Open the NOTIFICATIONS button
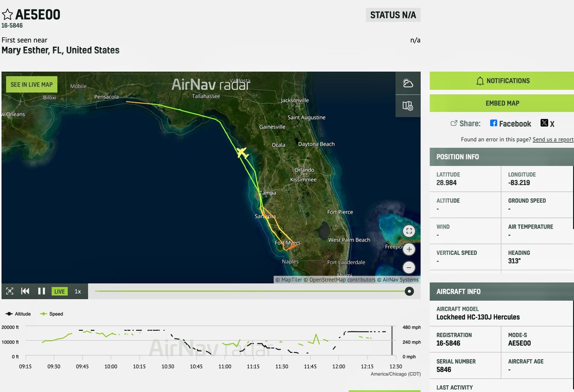 [502, 81]
